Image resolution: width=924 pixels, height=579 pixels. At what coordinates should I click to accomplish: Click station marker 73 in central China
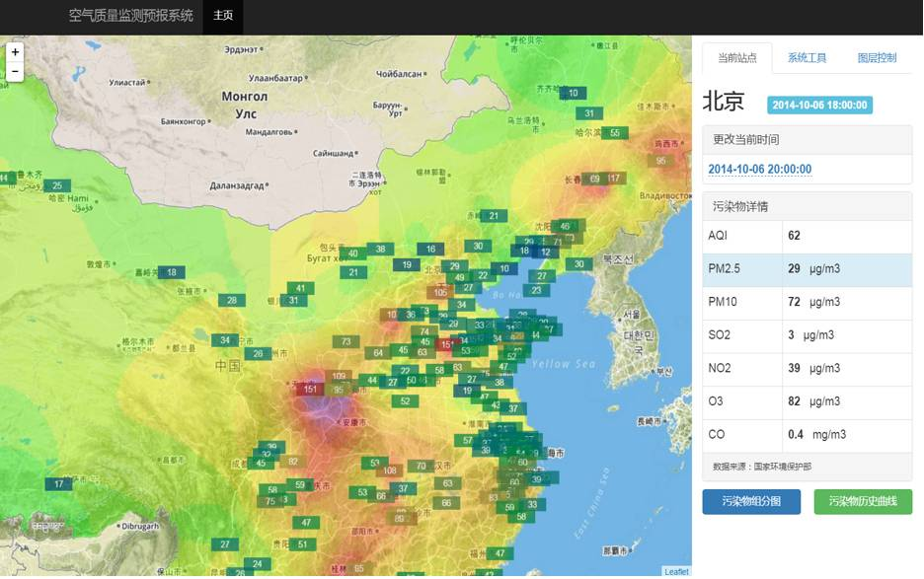click(346, 341)
